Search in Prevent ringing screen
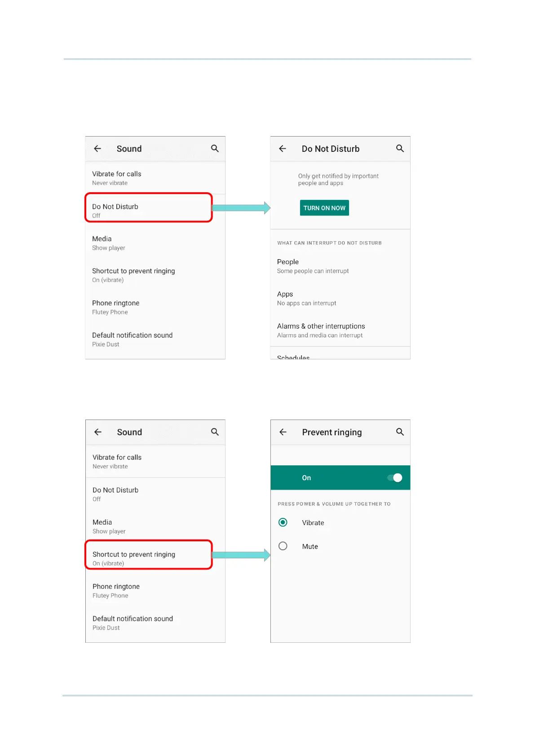 (x=400, y=432)
